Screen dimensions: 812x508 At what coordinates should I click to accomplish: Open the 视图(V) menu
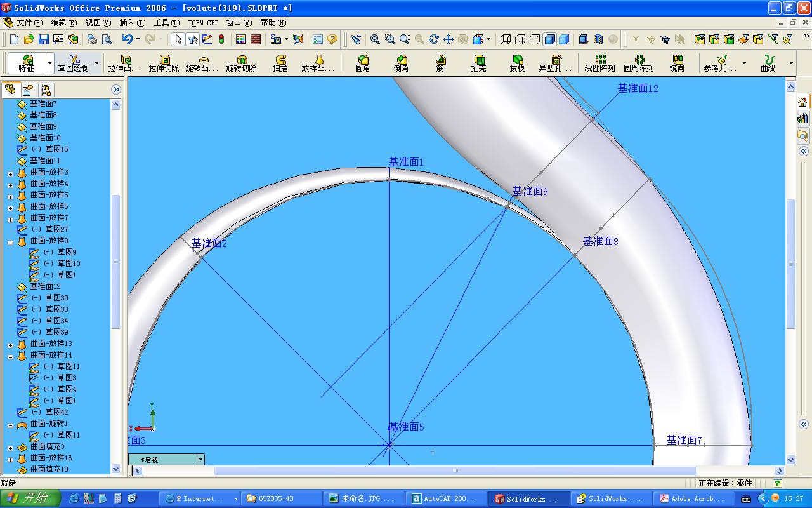98,22
